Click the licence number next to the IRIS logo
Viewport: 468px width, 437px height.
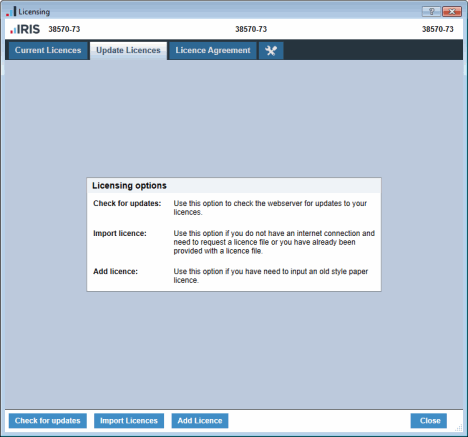coord(64,29)
